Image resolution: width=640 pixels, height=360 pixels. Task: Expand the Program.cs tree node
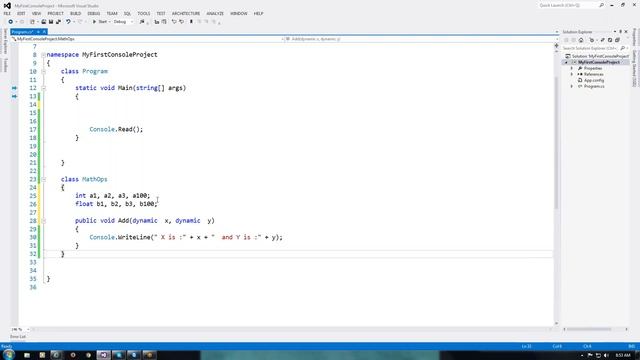[x=572, y=87]
